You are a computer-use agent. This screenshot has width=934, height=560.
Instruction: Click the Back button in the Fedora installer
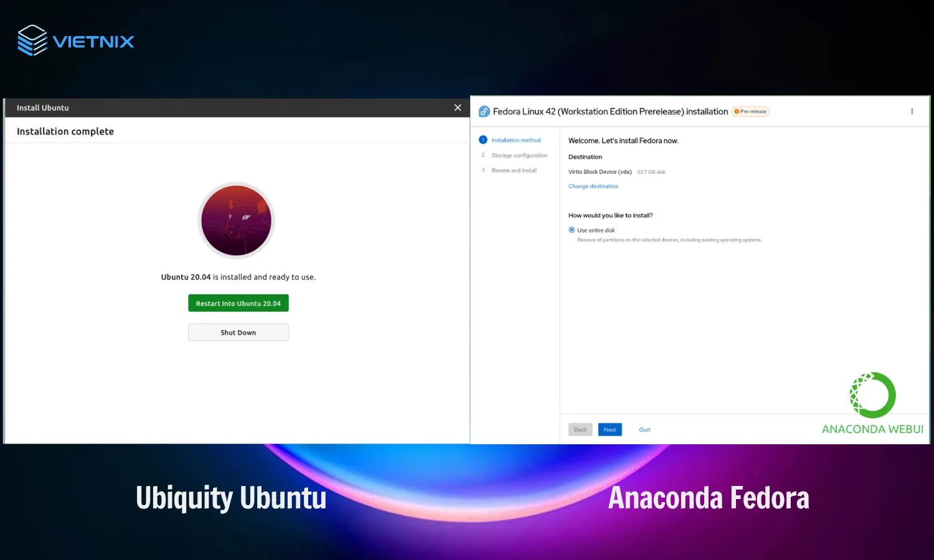tap(580, 429)
